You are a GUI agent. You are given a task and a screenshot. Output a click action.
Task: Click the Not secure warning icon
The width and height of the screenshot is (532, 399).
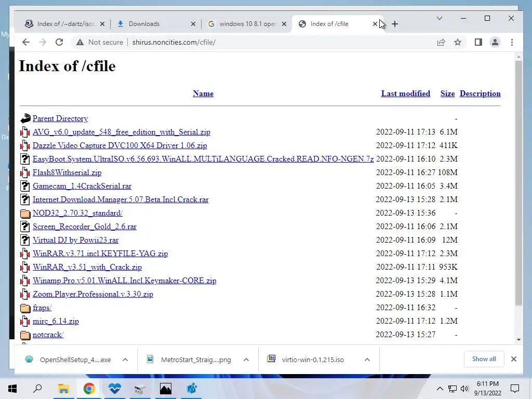pos(79,43)
